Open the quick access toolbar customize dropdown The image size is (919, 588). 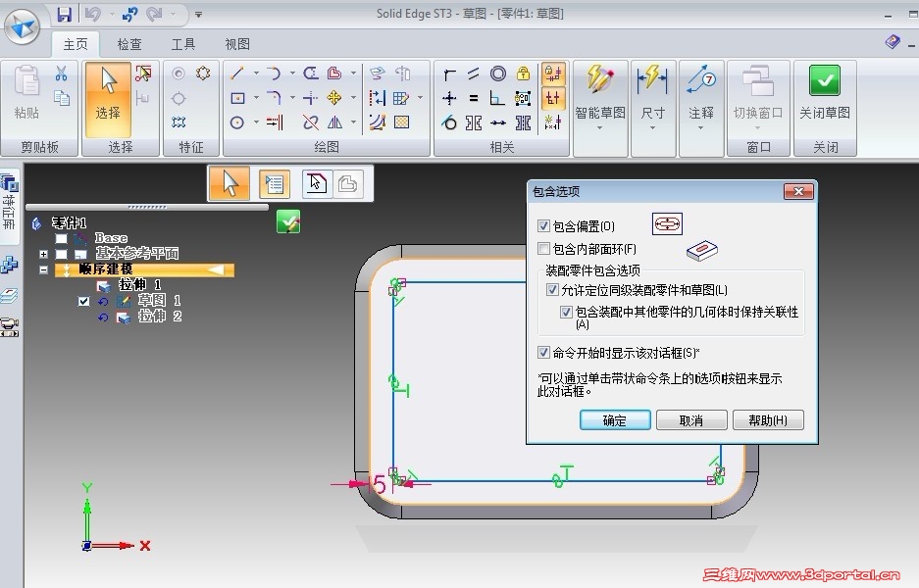(199, 15)
